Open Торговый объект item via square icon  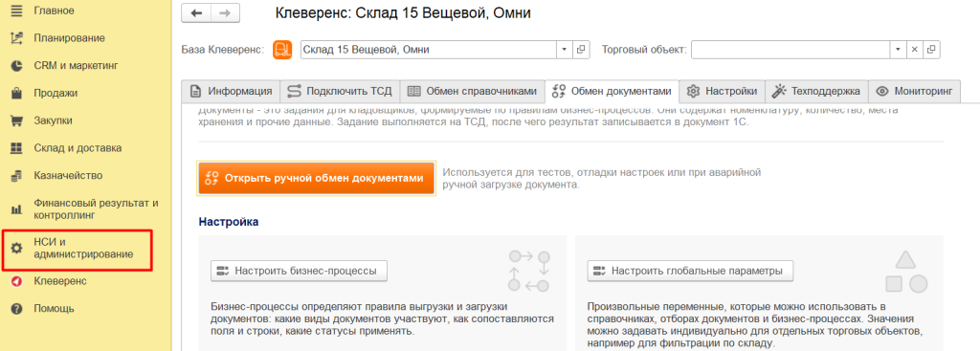pos(932,50)
